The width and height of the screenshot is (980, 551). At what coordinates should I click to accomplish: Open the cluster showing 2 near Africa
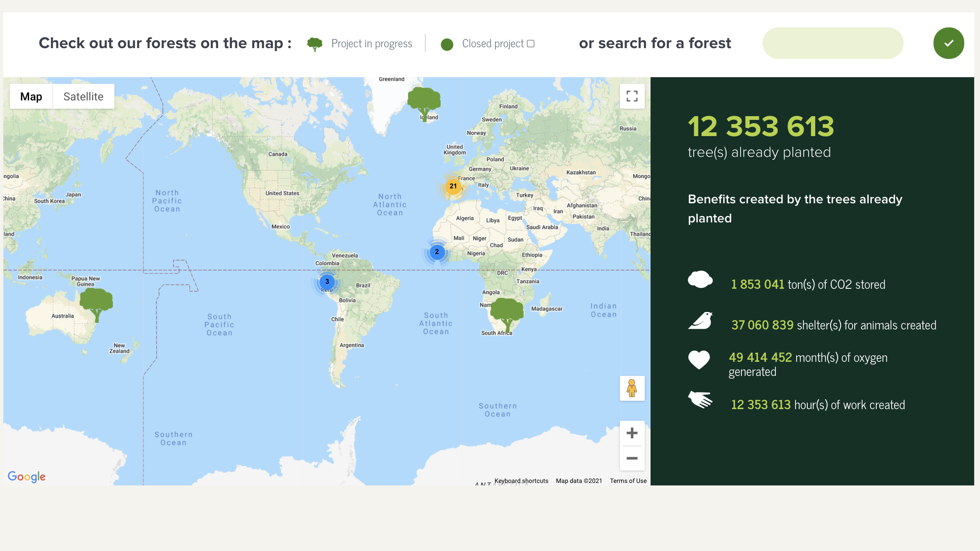(x=437, y=252)
